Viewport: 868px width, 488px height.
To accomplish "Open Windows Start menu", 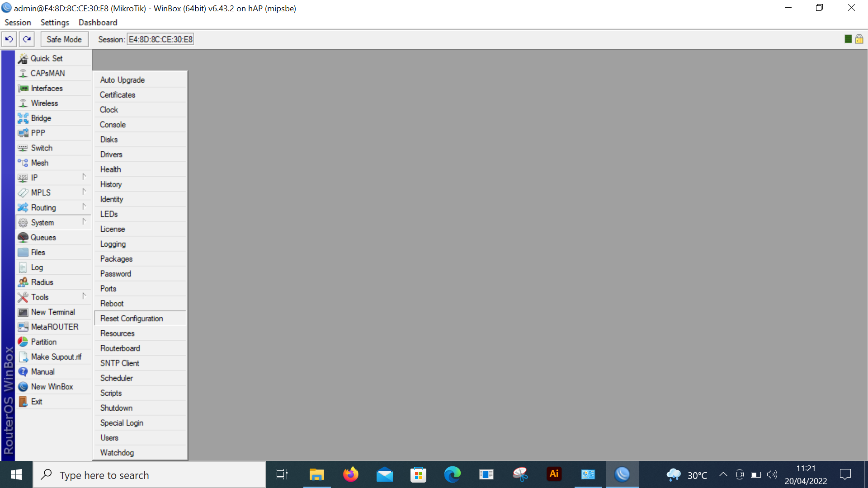I will tap(16, 475).
